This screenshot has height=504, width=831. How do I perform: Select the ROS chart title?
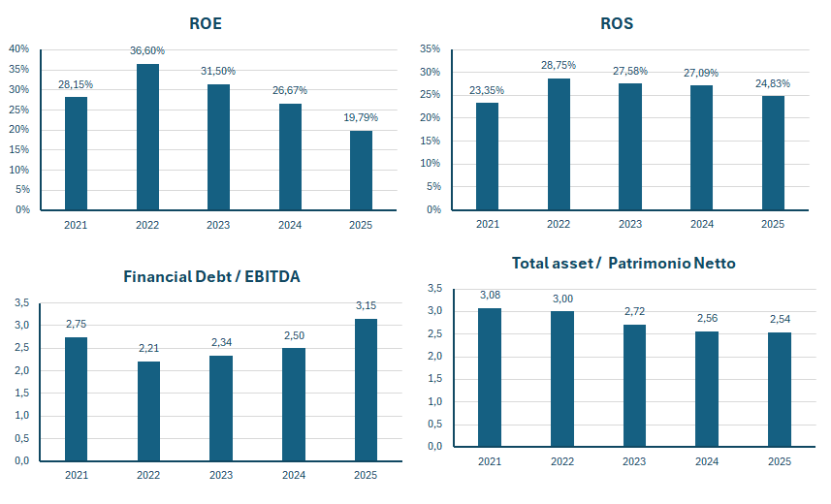pos(617,24)
